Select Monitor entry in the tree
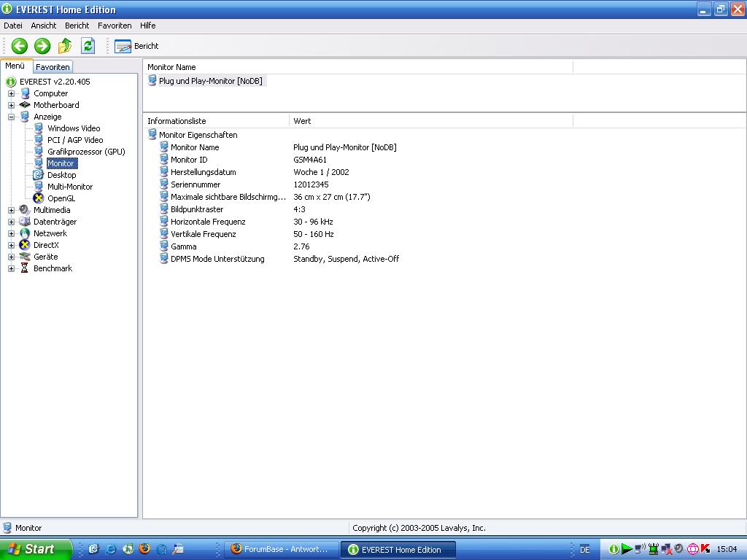 tap(61, 163)
